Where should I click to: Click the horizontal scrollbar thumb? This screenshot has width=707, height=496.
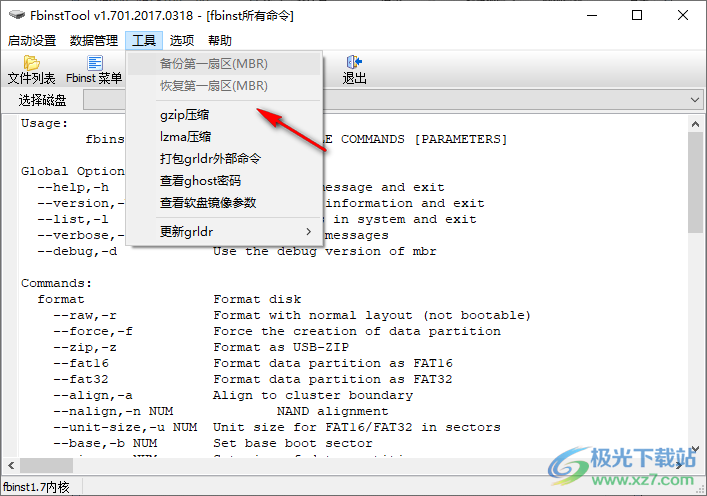pyautogui.click(x=46, y=465)
